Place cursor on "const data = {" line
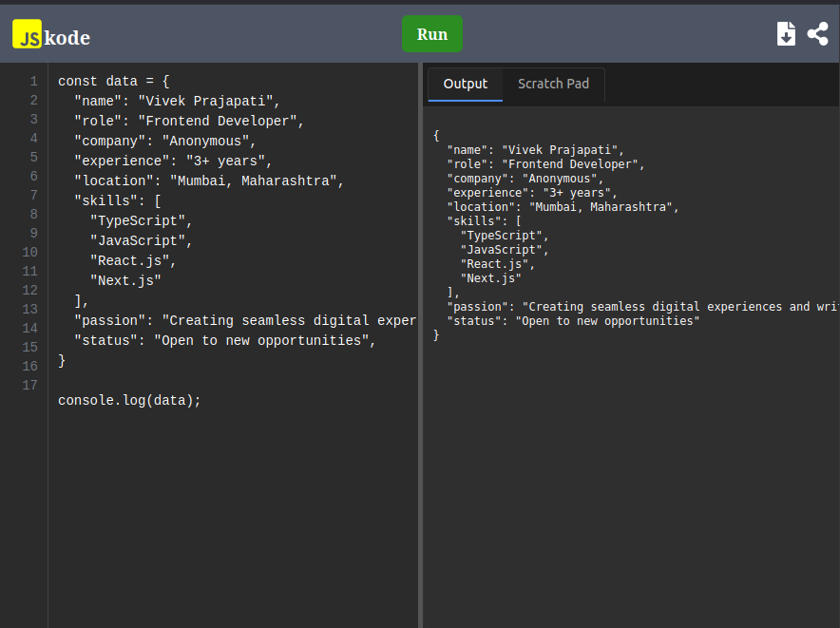 coord(113,81)
